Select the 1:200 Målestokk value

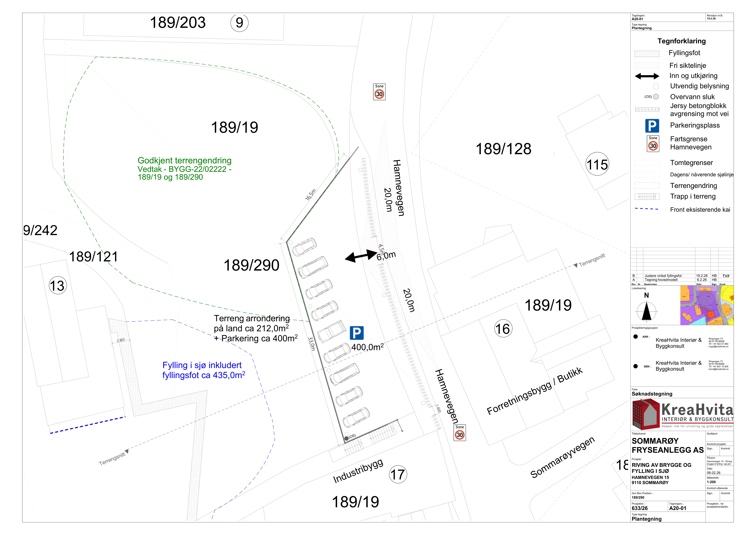coord(711,482)
